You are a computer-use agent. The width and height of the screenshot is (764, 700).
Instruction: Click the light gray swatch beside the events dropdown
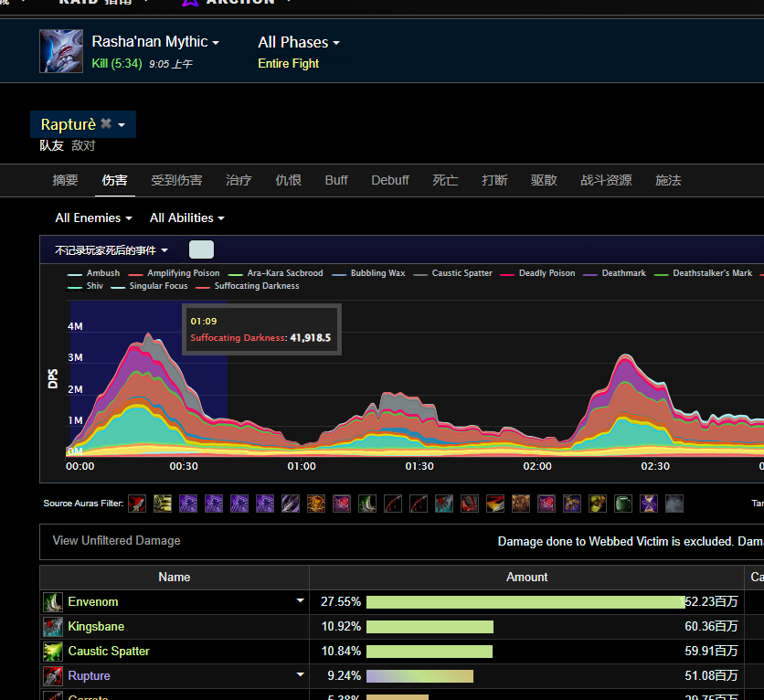[x=201, y=250]
